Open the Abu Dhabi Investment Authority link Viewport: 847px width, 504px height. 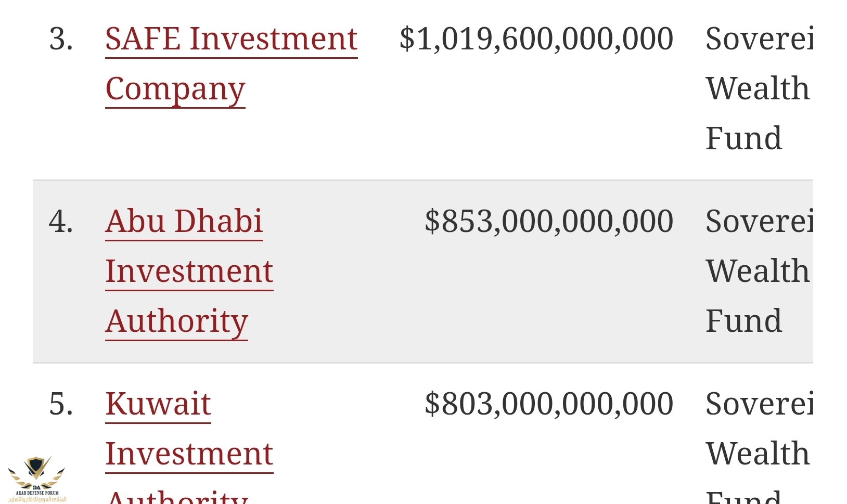pyautogui.click(x=184, y=222)
